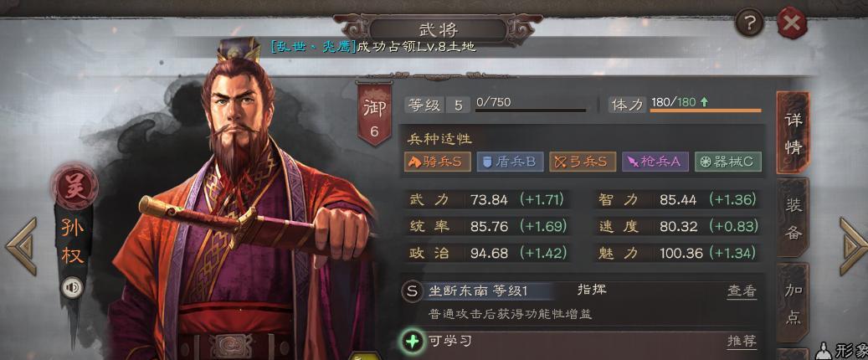Tap the green plus learnable skill icon
868x360 pixels.
point(412,342)
